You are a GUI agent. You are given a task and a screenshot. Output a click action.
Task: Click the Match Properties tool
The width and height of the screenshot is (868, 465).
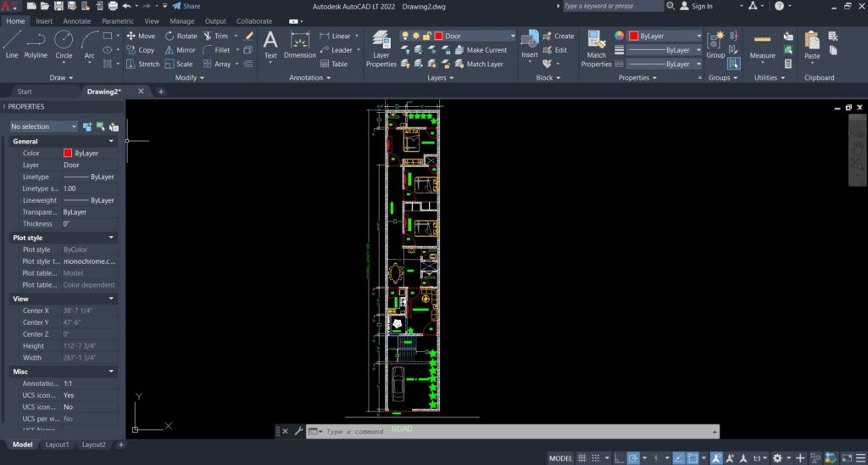click(596, 48)
